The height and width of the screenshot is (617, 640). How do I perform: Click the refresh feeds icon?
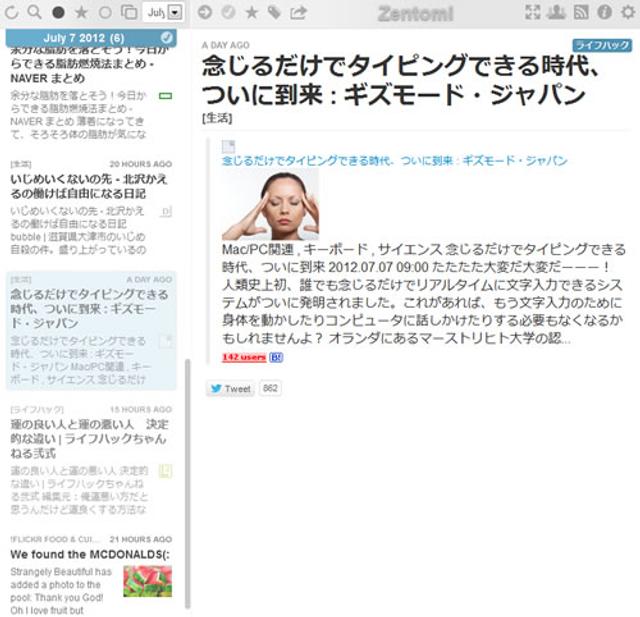[x=11, y=13]
